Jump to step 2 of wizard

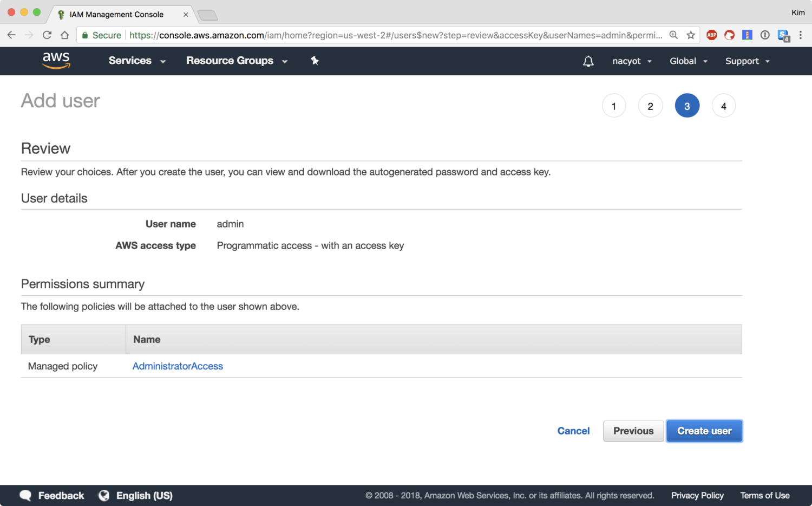pos(650,106)
